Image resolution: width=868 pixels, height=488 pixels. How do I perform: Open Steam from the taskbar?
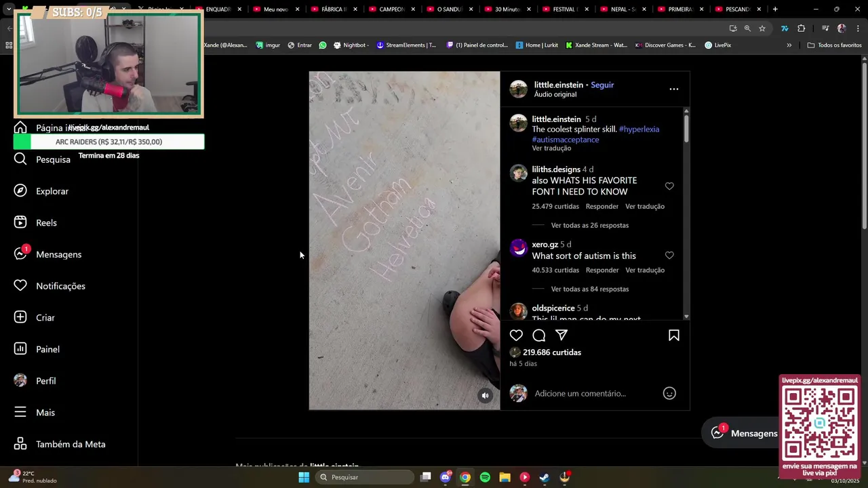tap(544, 477)
